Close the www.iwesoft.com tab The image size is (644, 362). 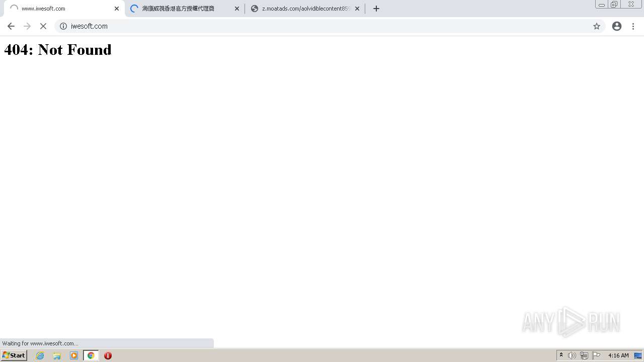pos(117,9)
